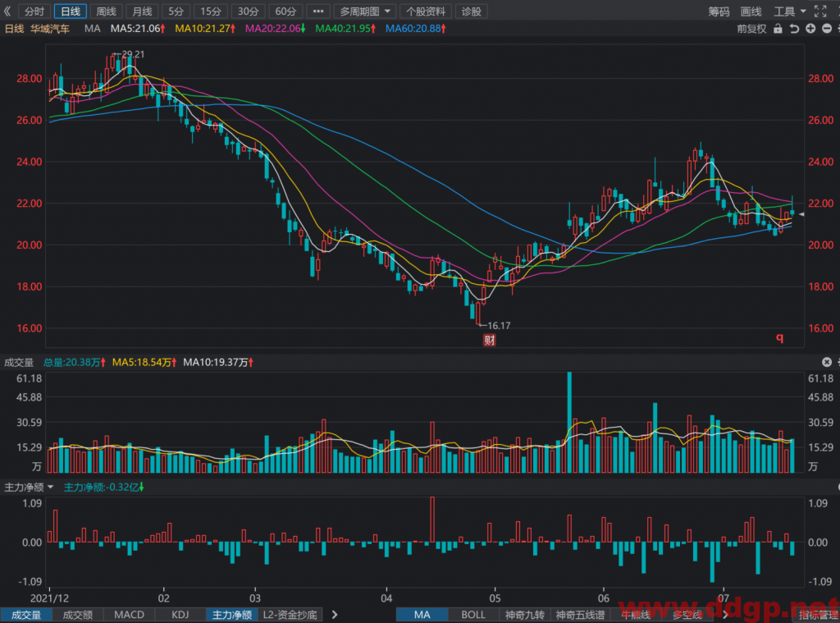Click the MA40:21.95 value

345,29
